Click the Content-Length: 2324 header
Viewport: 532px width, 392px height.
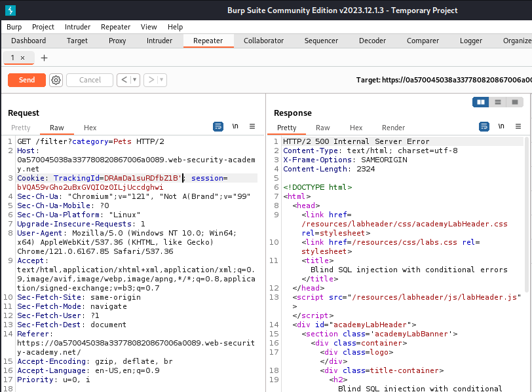[x=329, y=169]
